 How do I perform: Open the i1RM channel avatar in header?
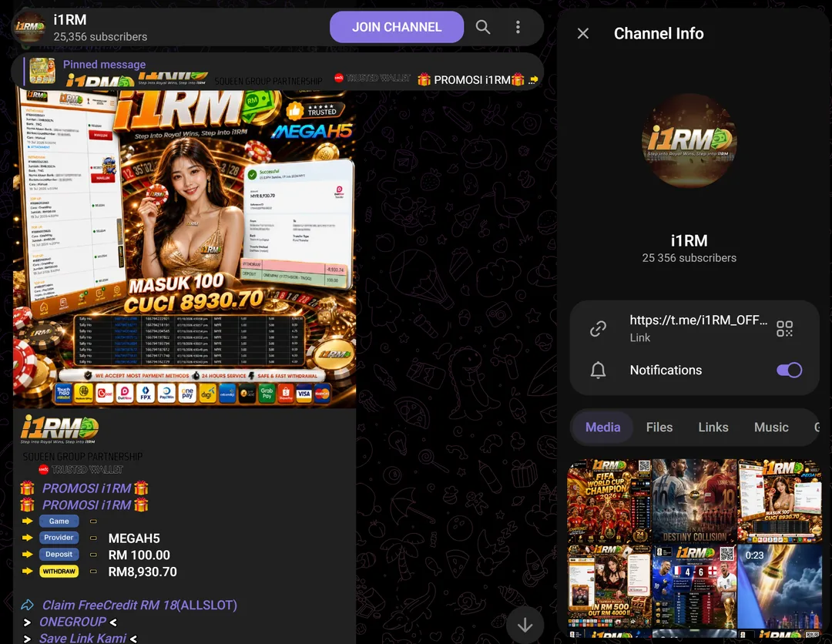click(x=29, y=27)
